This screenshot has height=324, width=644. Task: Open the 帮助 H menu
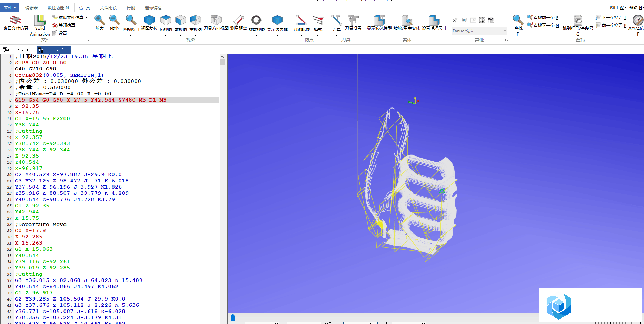pos(636,7)
